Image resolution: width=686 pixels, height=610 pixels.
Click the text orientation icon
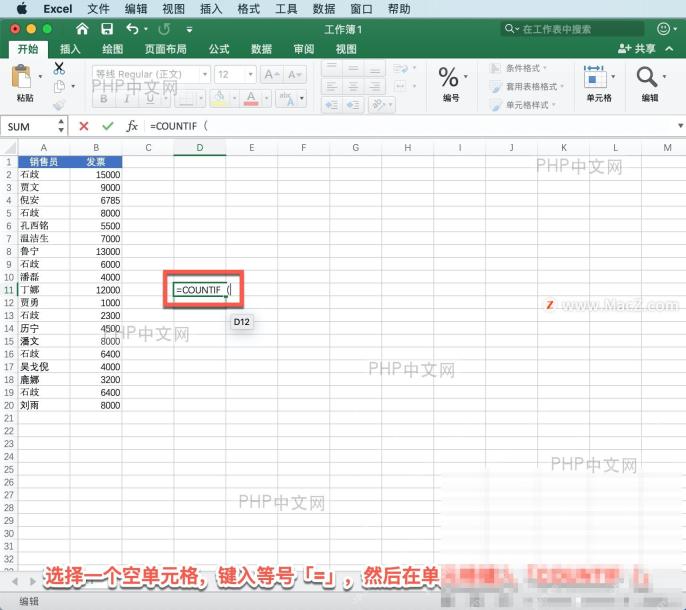point(379,105)
